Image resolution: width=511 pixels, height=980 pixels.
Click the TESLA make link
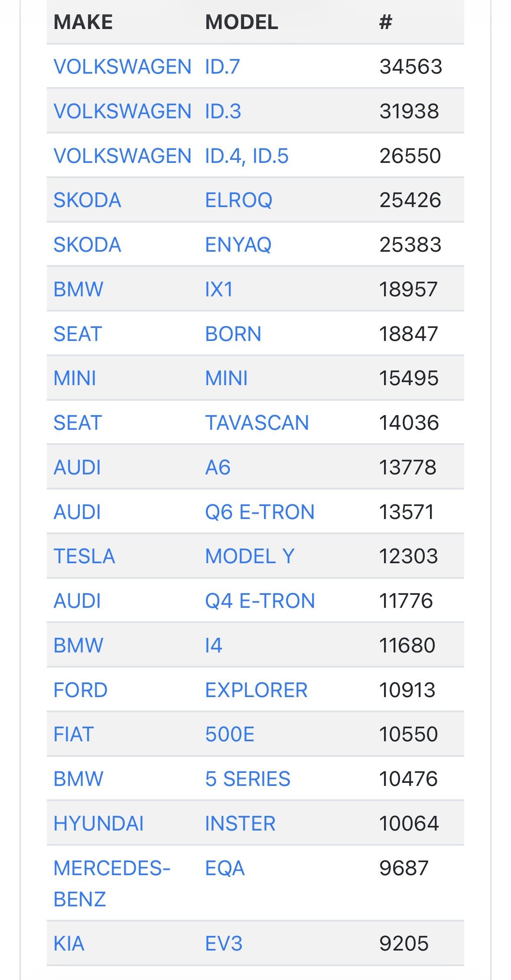point(84,556)
